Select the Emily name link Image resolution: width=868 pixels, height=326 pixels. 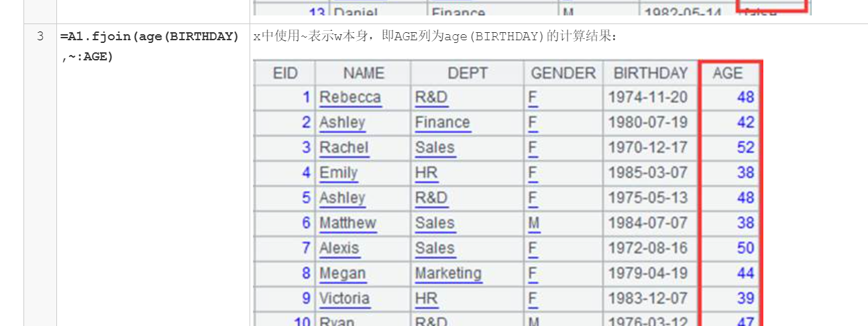click(338, 172)
